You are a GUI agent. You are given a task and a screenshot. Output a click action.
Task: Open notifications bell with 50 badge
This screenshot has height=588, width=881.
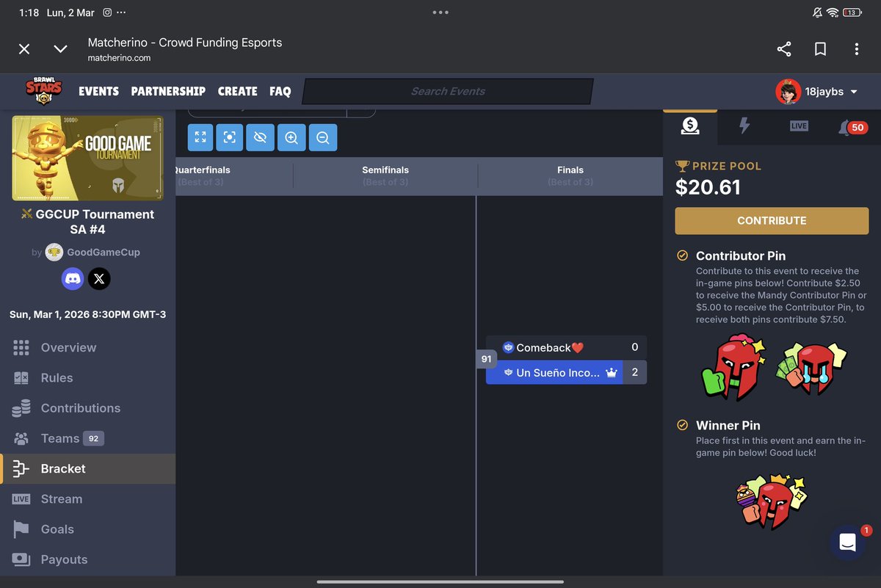point(852,127)
